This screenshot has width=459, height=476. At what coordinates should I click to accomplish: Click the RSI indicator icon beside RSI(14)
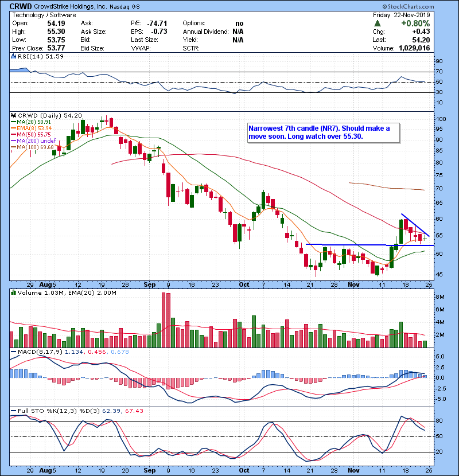coord(14,56)
